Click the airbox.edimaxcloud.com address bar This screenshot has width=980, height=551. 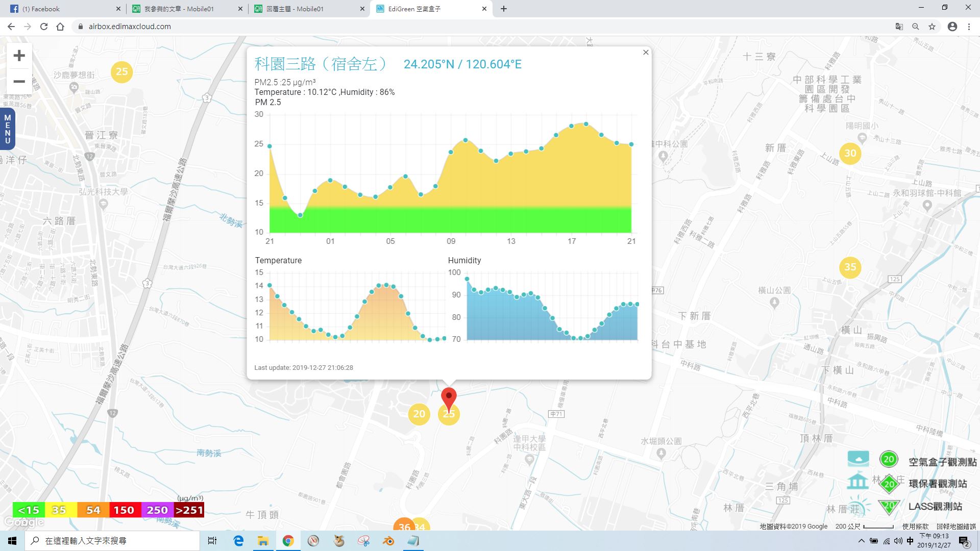point(480,27)
